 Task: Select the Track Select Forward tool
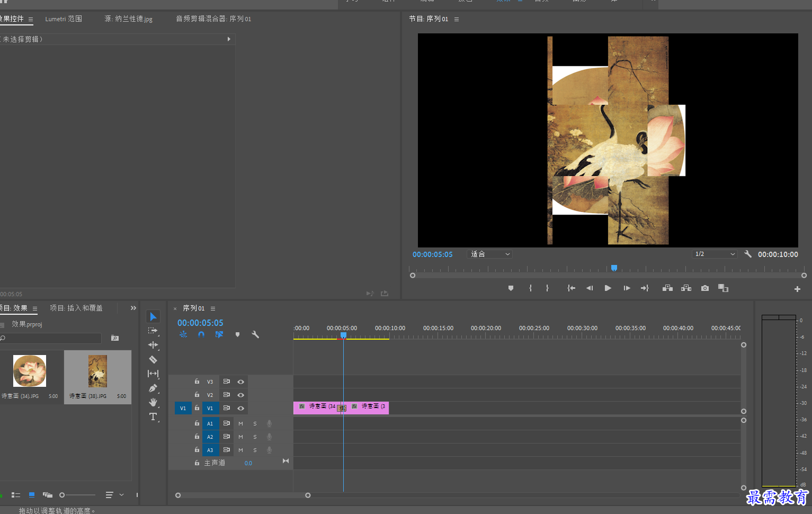tap(153, 331)
